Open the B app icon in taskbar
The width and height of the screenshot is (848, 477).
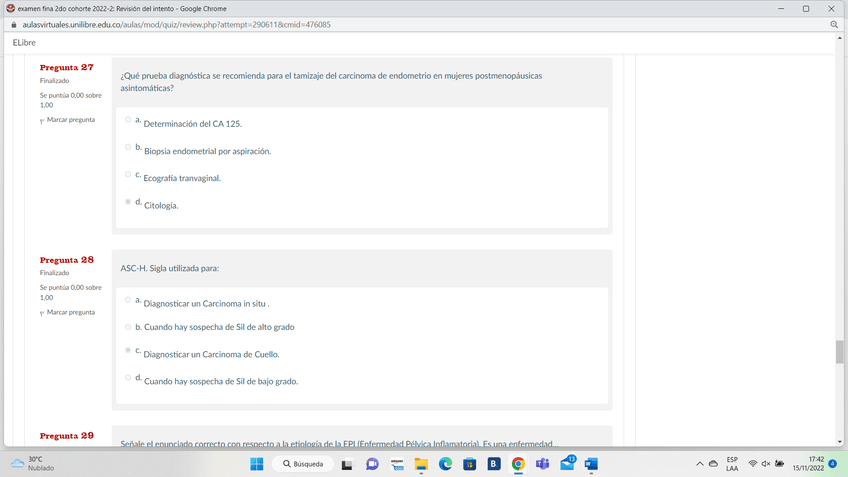click(494, 464)
